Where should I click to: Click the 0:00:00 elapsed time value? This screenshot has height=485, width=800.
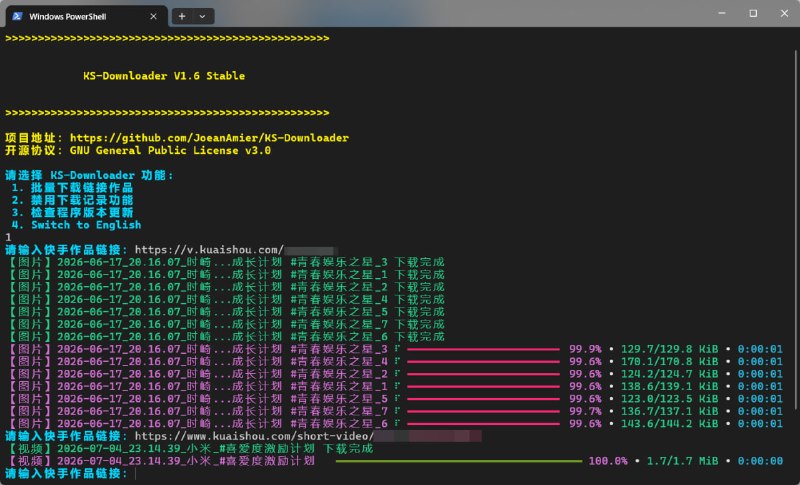click(760, 461)
